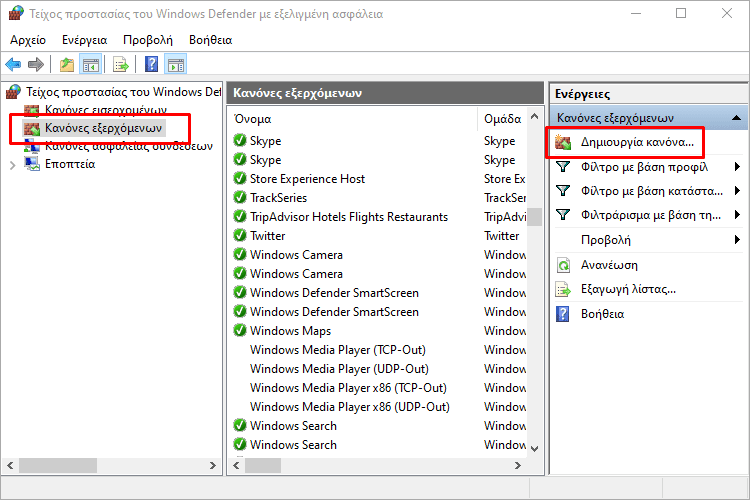The image size is (750, 500).
Task: Select Windows Media Player (TCP-Out) rule
Action: click(338, 350)
